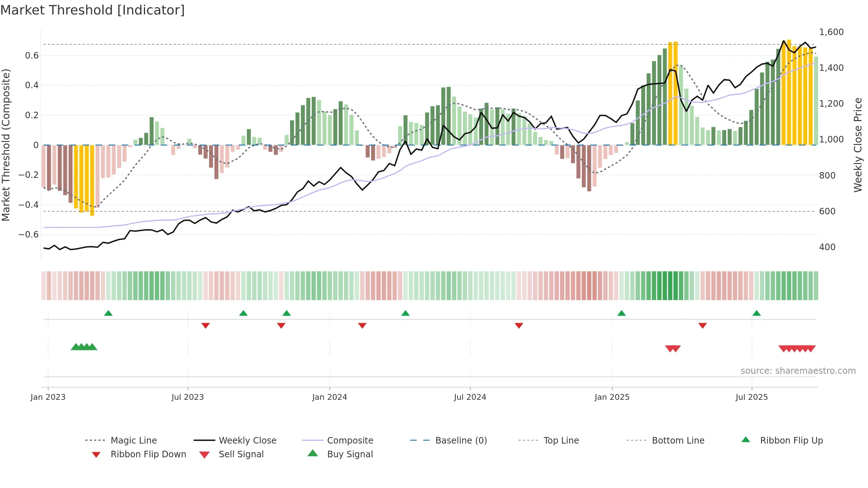Screen dimensions: 868x488
Task: Open the sharemaestro.com source link
Action: coord(798,371)
